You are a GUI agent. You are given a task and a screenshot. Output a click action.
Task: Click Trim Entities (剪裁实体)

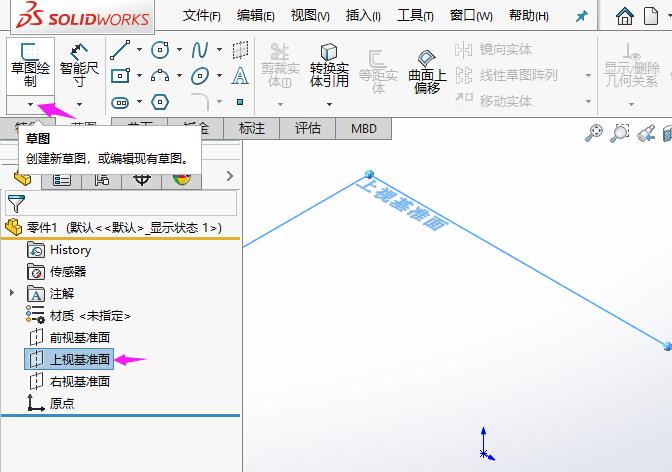[280, 65]
